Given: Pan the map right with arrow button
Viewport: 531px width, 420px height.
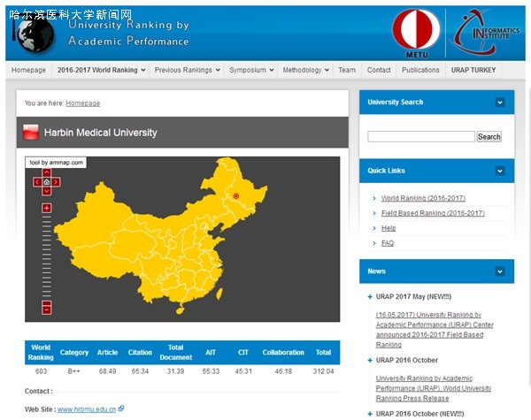Looking at the screenshot, I should tap(56, 182).
